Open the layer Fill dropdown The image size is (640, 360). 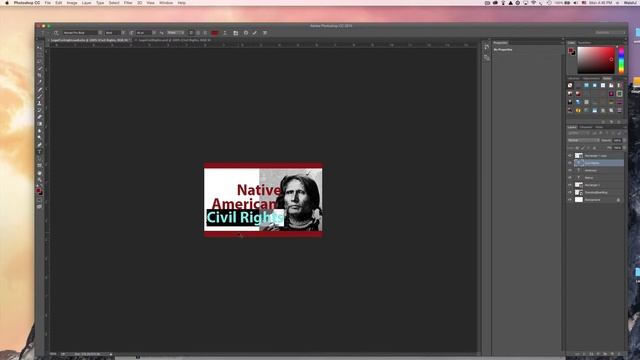point(625,148)
